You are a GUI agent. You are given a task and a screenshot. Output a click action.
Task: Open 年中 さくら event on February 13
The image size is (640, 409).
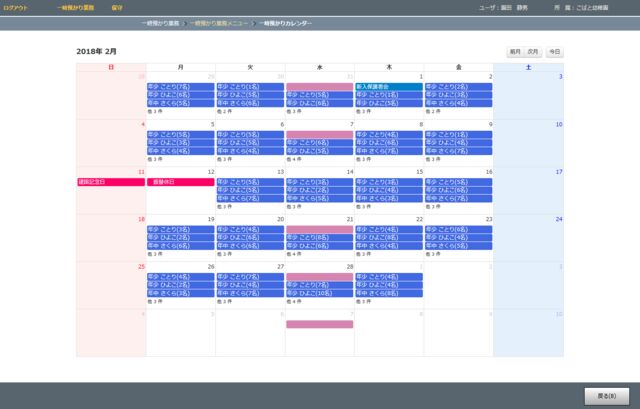(250, 198)
